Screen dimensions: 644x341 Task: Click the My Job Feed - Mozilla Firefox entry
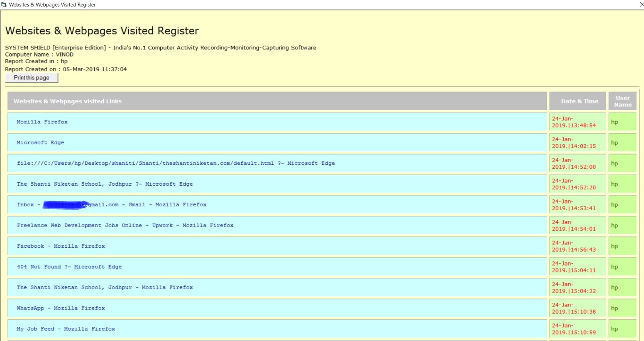pos(277,329)
